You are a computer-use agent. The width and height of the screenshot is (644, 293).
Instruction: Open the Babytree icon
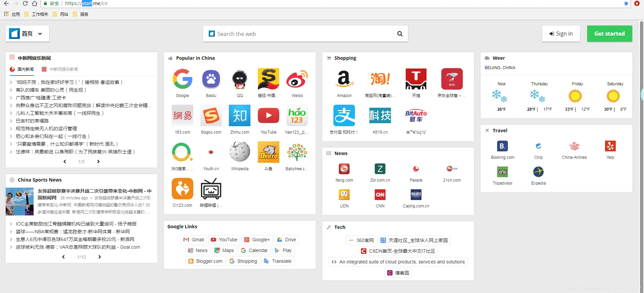pyautogui.click(x=297, y=152)
